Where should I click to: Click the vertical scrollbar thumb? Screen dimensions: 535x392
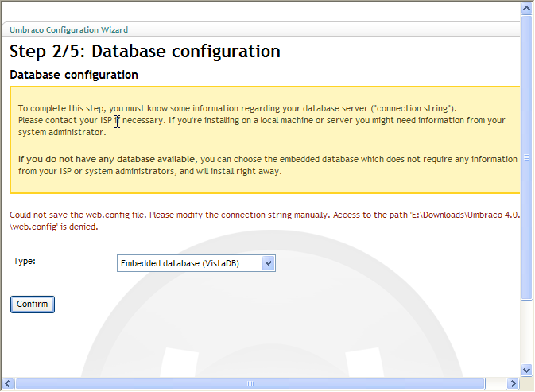(526, 157)
